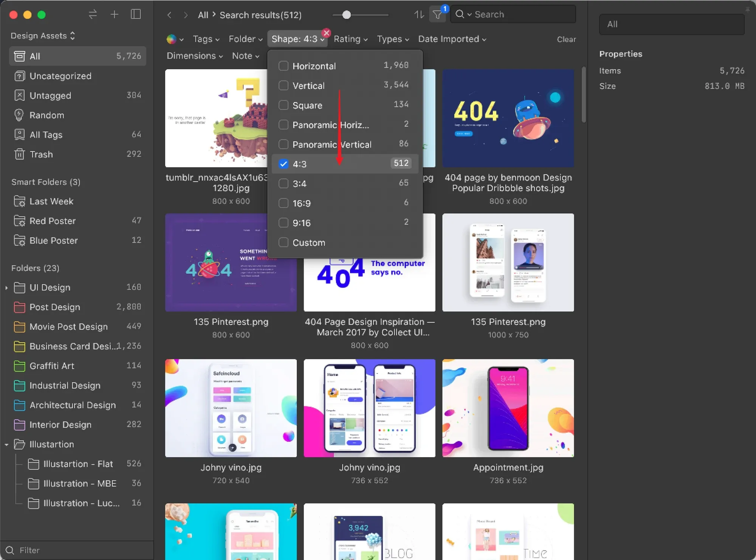Remove the Shape 4:3 filter via red X
The image size is (756, 560).
pyautogui.click(x=327, y=33)
